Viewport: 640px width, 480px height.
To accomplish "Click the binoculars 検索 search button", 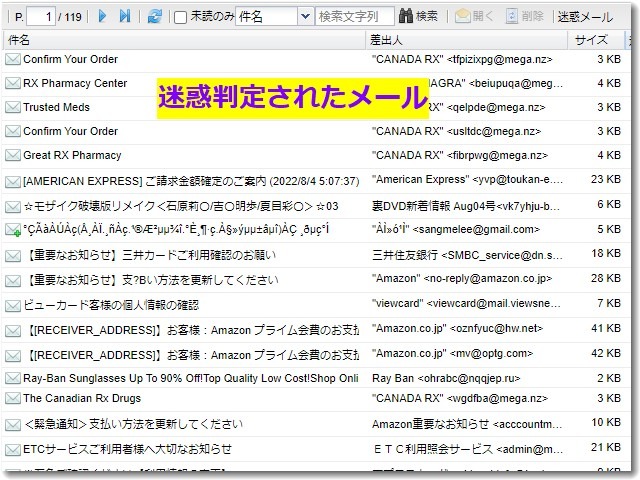I will click(x=418, y=16).
